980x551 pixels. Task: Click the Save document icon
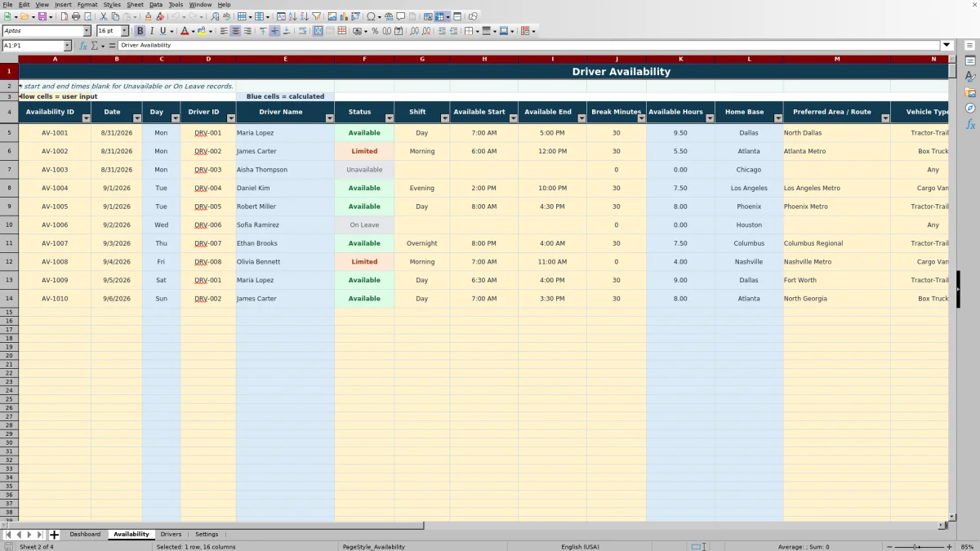tap(42, 16)
